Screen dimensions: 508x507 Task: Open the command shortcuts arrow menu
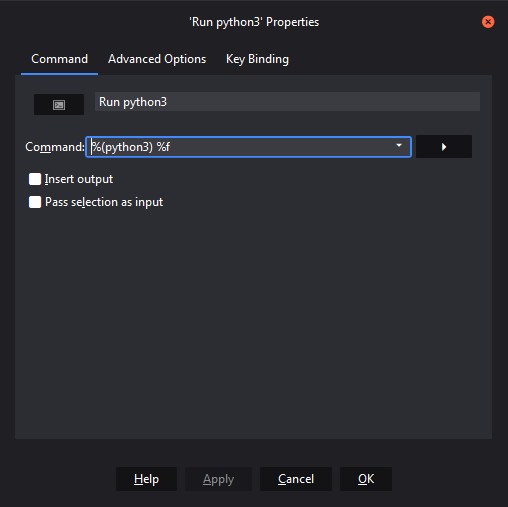444,147
